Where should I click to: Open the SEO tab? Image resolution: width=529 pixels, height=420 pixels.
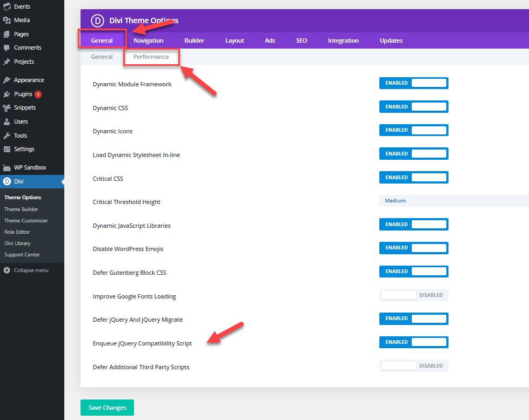click(x=302, y=40)
